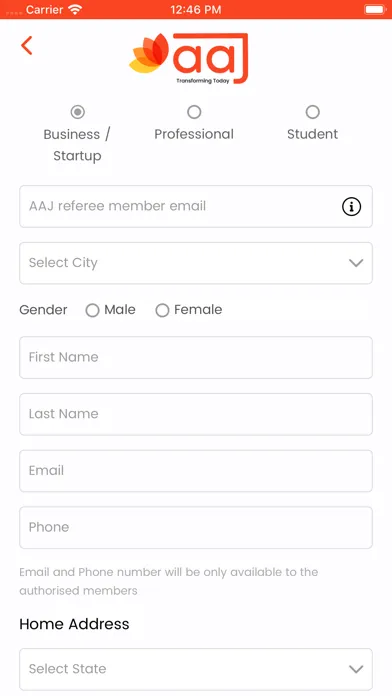Expand the Select State dropdown

coord(196,669)
